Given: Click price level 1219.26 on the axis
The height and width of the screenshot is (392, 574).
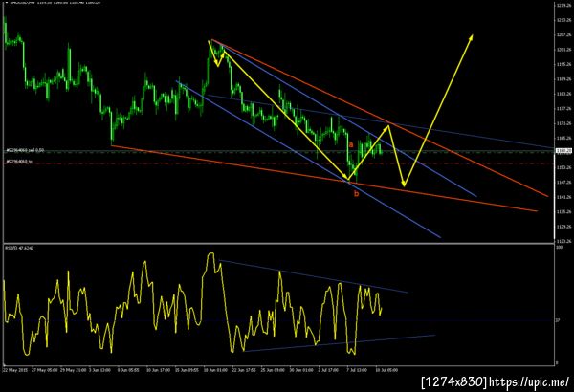Looking at the screenshot, I should [564, 6].
